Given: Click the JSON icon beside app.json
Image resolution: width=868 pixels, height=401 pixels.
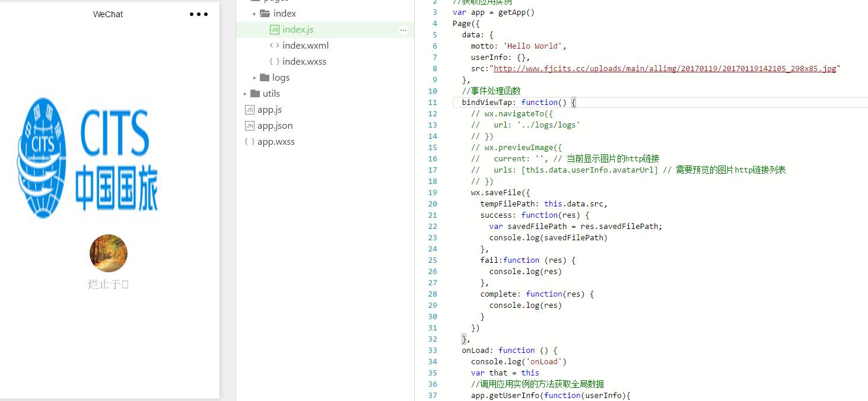Looking at the screenshot, I should (x=250, y=126).
